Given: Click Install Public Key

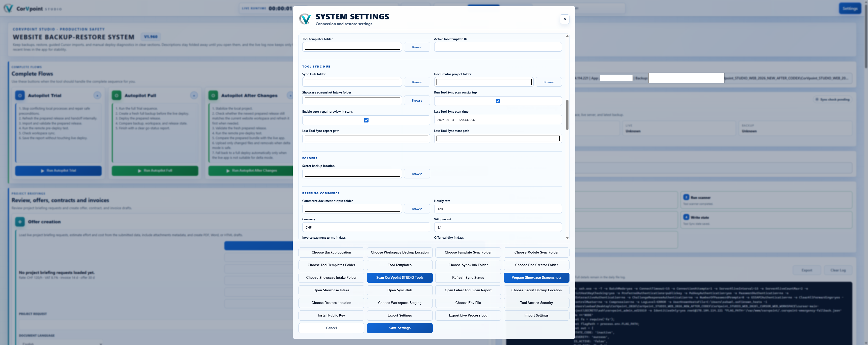Looking at the screenshot, I should [331, 316].
